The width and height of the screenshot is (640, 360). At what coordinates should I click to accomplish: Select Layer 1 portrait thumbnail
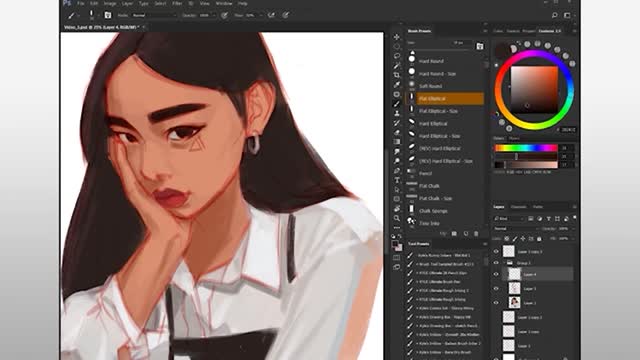pyautogui.click(x=514, y=303)
